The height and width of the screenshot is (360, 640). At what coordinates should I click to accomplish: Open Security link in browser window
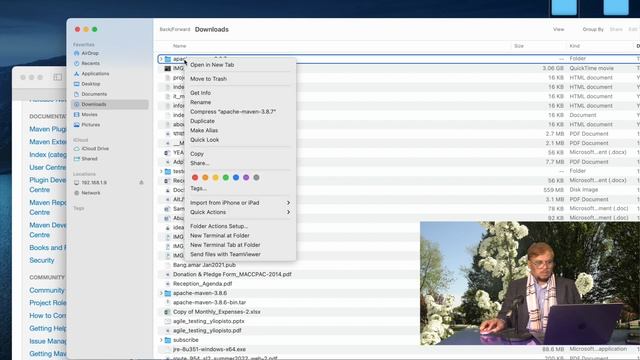pos(42,260)
